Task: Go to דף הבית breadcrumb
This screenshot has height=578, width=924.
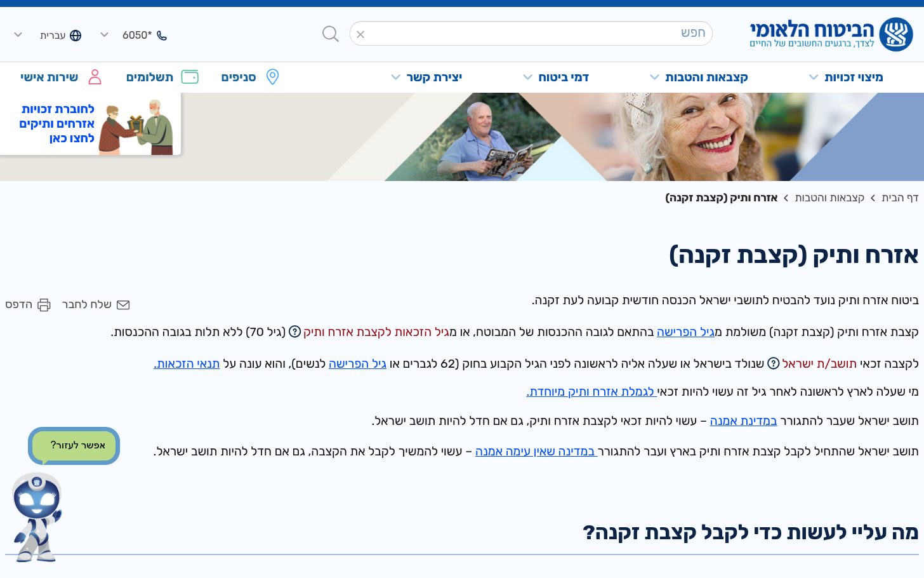Action: [x=900, y=198]
